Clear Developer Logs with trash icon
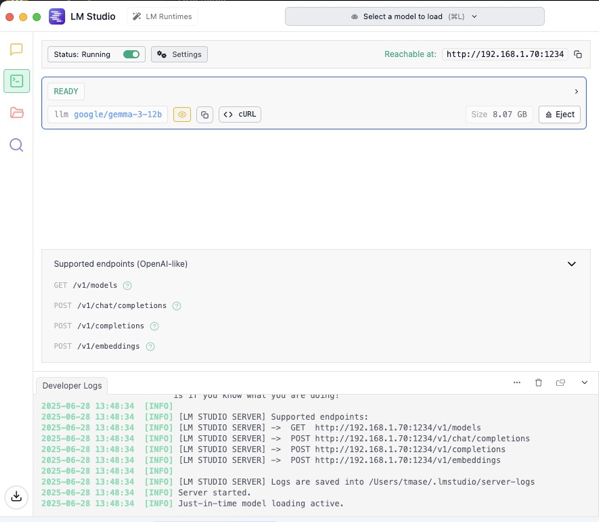The image size is (599, 522). [539, 383]
